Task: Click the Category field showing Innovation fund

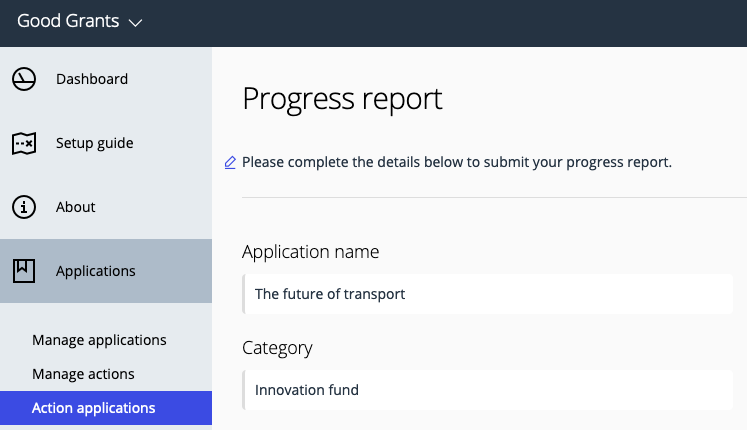Action: [x=487, y=390]
